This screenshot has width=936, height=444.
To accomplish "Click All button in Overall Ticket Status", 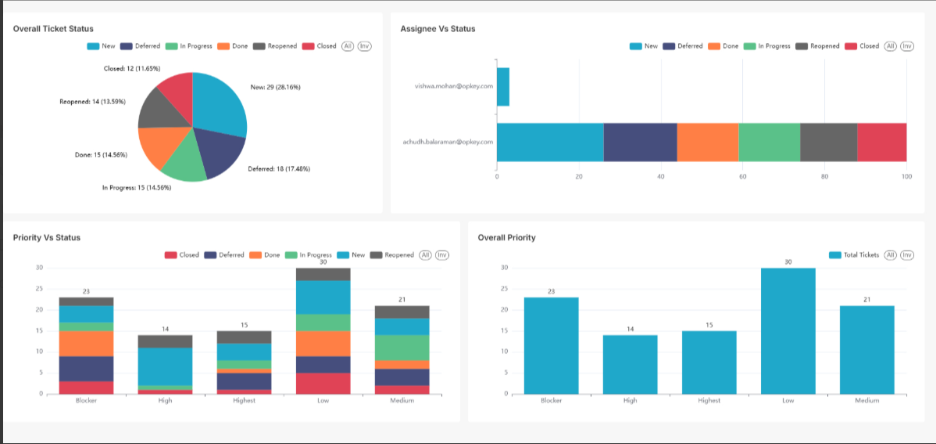I will pos(347,46).
